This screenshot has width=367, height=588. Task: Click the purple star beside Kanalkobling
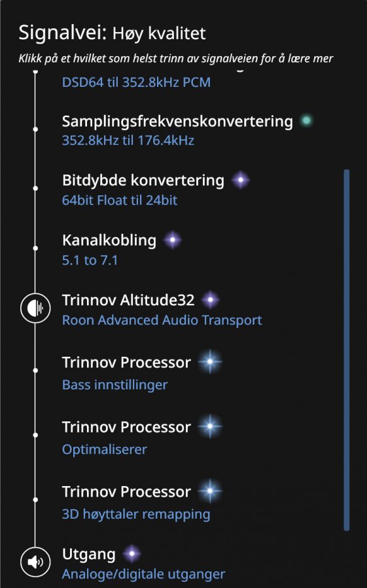(x=173, y=240)
